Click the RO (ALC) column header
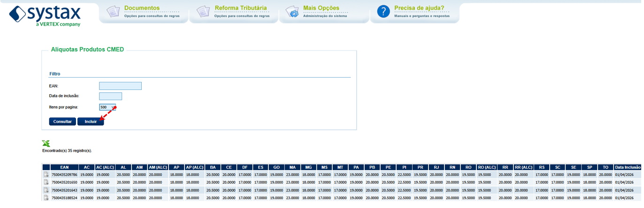The image size is (644, 208). [x=487, y=167]
